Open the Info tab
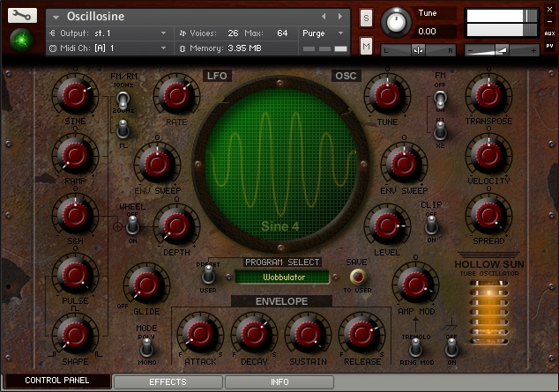This screenshot has width=559, height=392. (279, 382)
